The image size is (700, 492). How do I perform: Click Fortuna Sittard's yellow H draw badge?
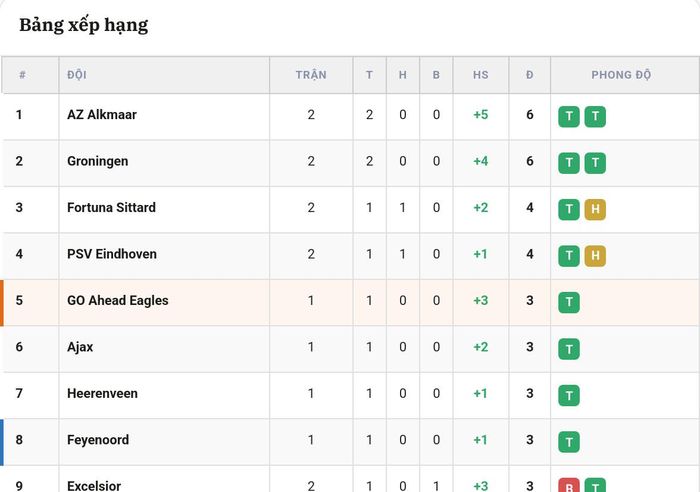click(x=595, y=209)
